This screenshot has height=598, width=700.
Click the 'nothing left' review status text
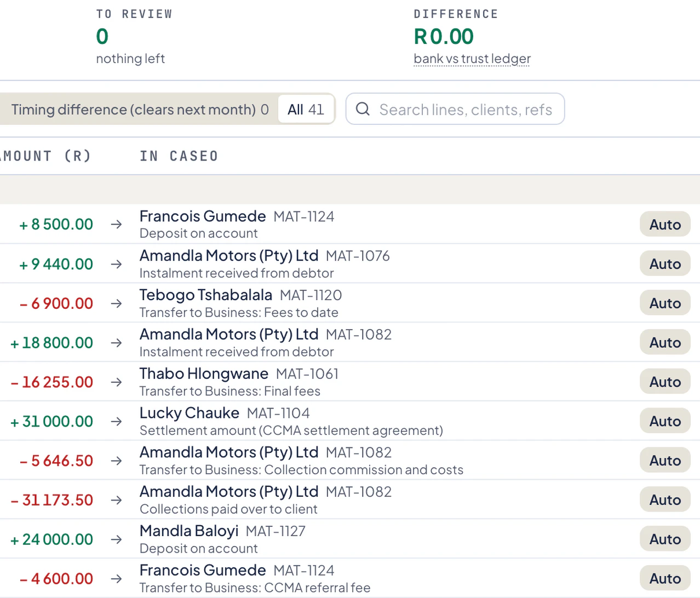pos(130,59)
